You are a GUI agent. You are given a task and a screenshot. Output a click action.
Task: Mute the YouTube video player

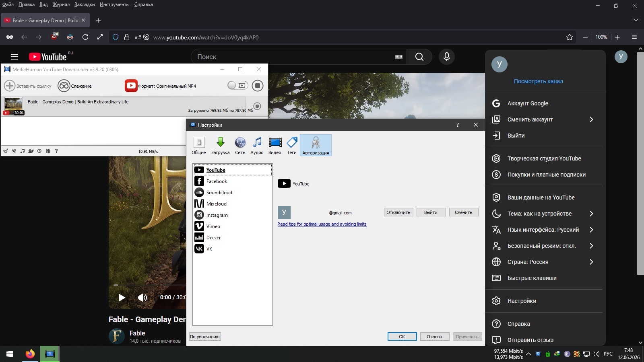coord(142,297)
